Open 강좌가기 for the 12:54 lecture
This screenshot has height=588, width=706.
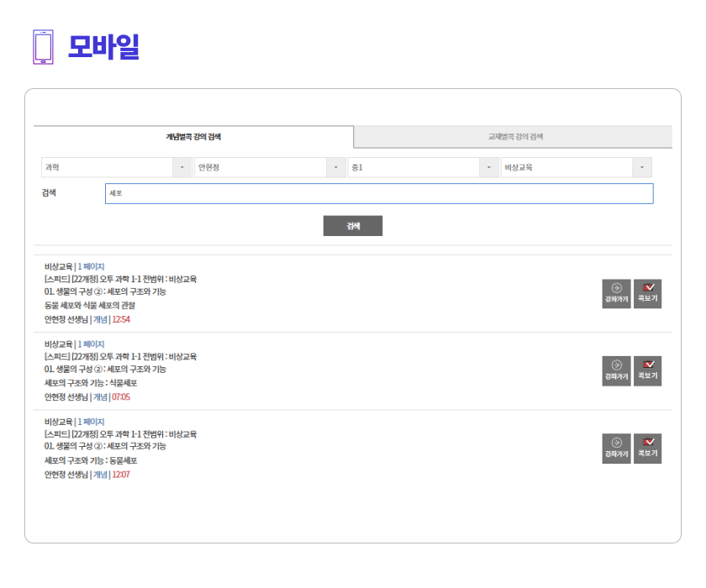[x=616, y=294]
